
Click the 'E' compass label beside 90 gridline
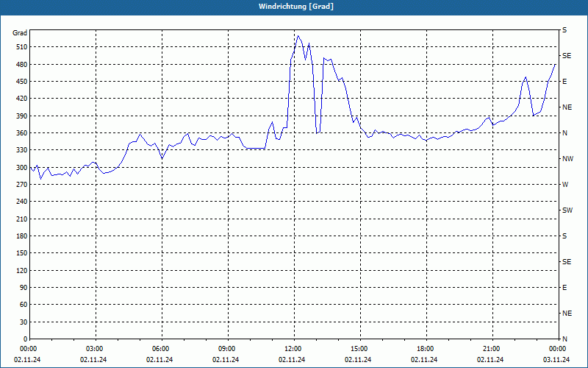pyautogui.click(x=564, y=287)
